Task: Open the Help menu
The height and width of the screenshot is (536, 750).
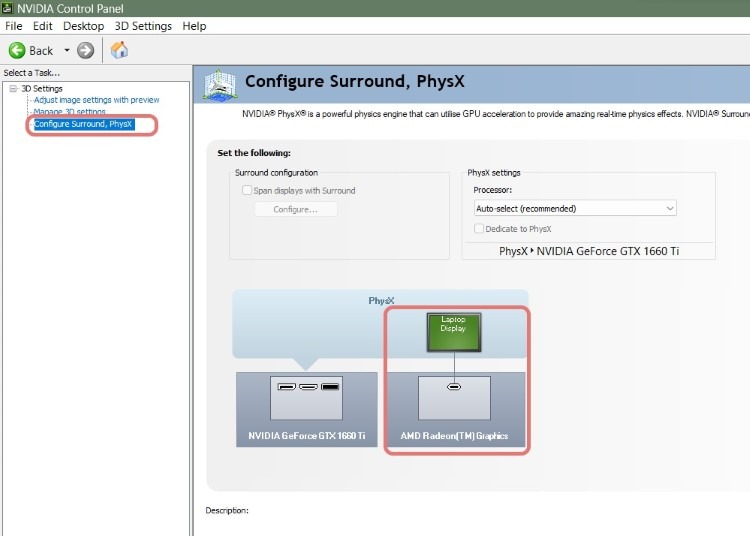Action: pyautogui.click(x=194, y=26)
